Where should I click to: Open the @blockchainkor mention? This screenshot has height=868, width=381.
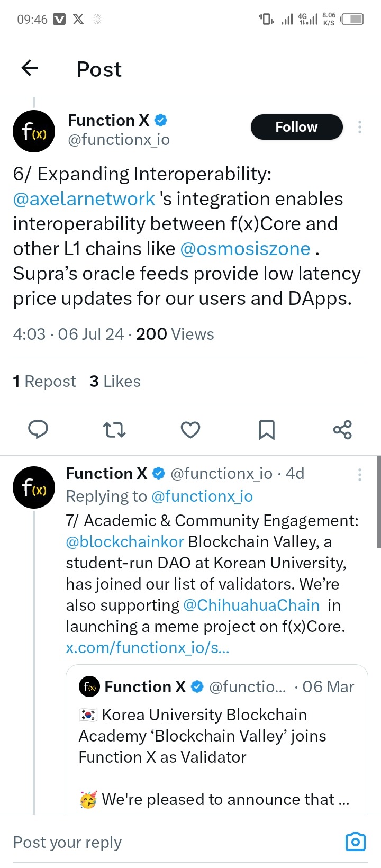point(125,542)
